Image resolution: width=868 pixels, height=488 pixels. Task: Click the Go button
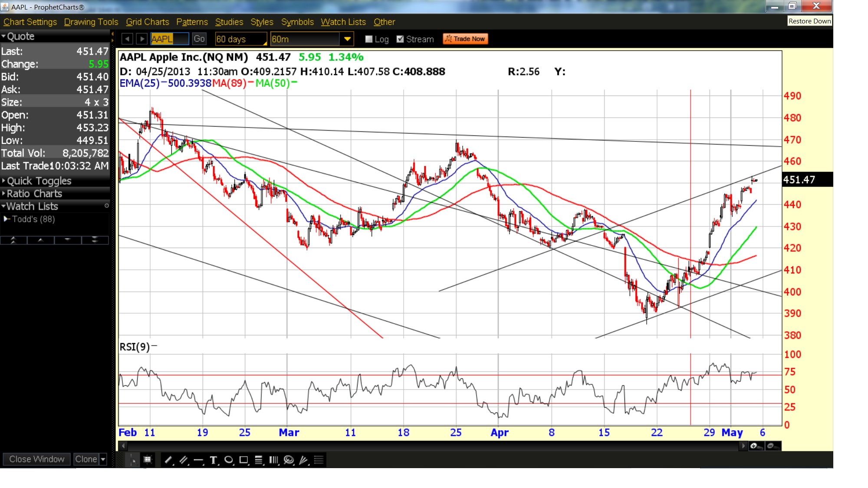point(199,39)
